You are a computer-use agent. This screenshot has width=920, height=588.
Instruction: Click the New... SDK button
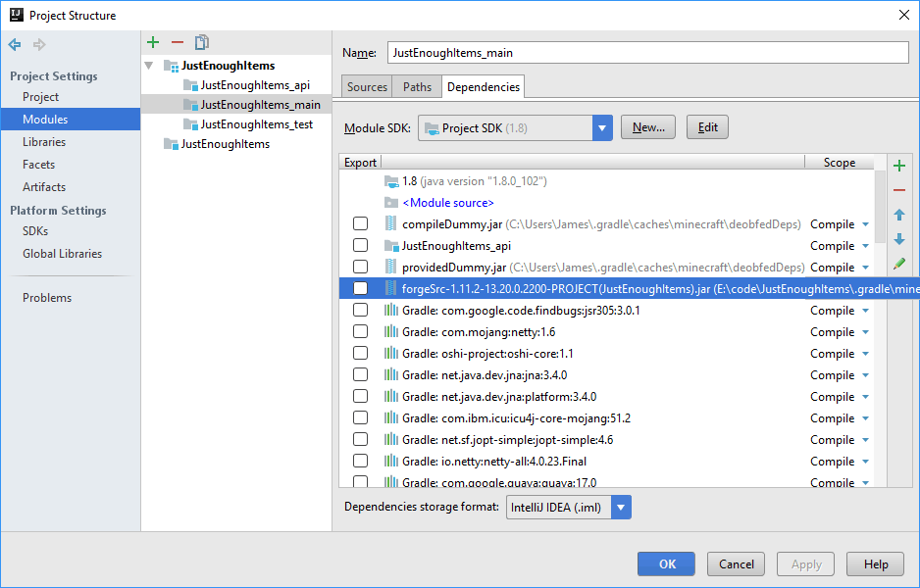[648, 127]
